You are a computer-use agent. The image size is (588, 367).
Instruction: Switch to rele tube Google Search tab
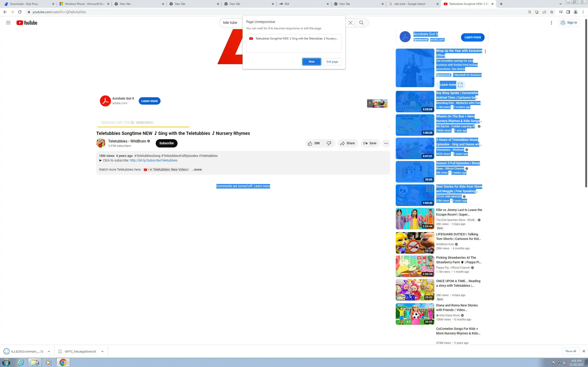point(409,4)
